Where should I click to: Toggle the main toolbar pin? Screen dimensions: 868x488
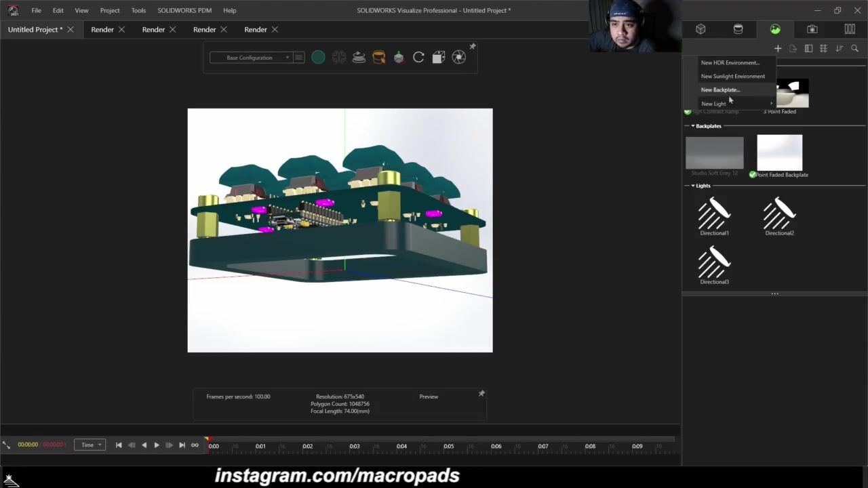[473, 47]
